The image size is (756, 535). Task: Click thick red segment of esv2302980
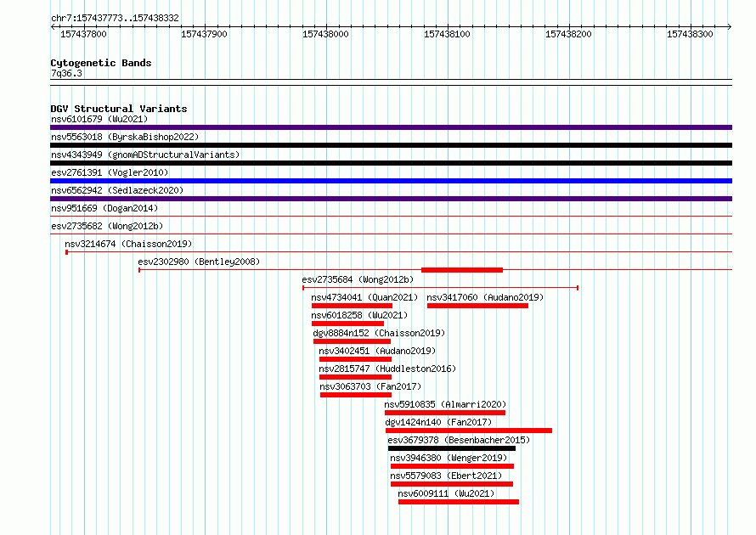point(462,270)
